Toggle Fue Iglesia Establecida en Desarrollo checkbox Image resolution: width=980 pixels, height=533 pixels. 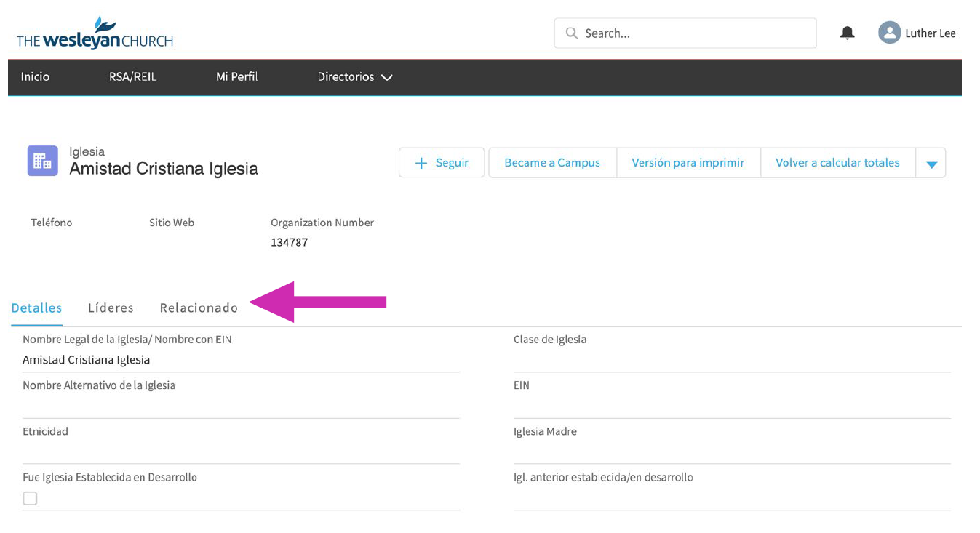[30, 498]
